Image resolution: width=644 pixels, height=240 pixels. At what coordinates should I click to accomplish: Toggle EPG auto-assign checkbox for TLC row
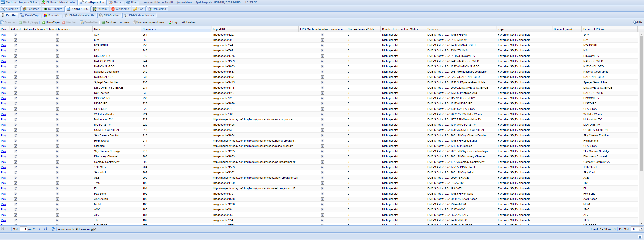coord(322,220)
